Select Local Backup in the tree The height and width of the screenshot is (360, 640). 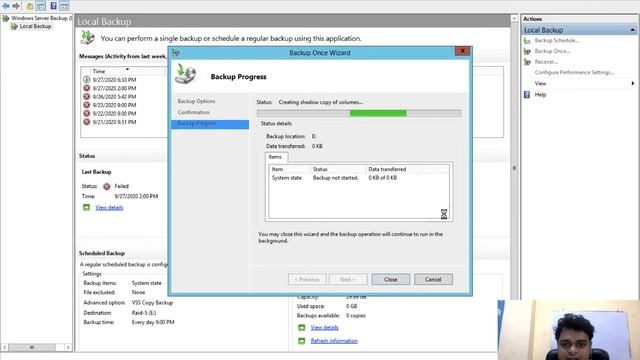(x=35, y=26)
